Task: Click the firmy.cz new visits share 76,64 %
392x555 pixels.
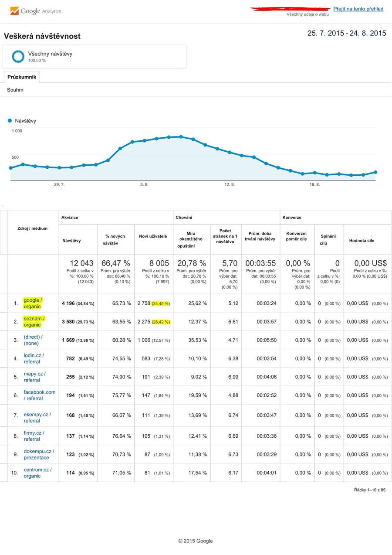Action: point(122,436)
